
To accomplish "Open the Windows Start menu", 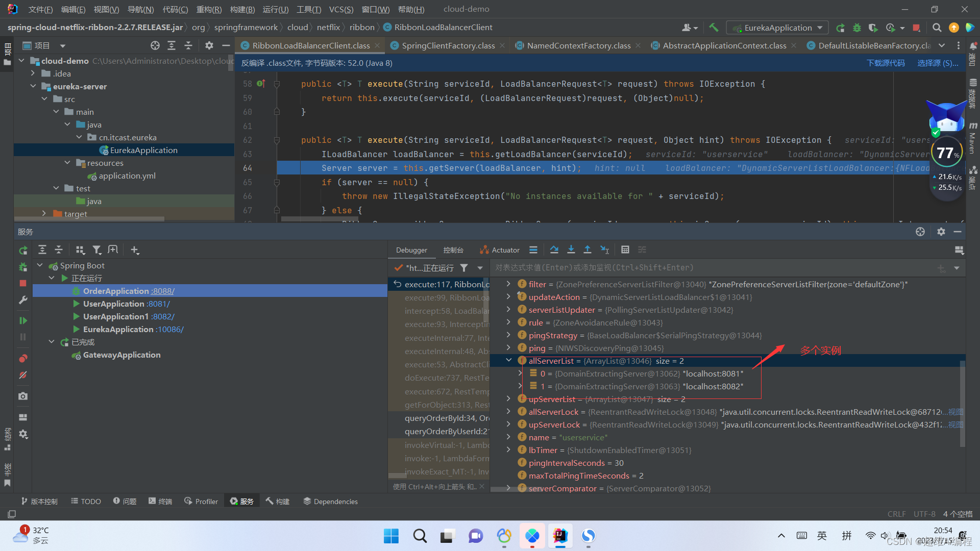I will tap(391, 536).
